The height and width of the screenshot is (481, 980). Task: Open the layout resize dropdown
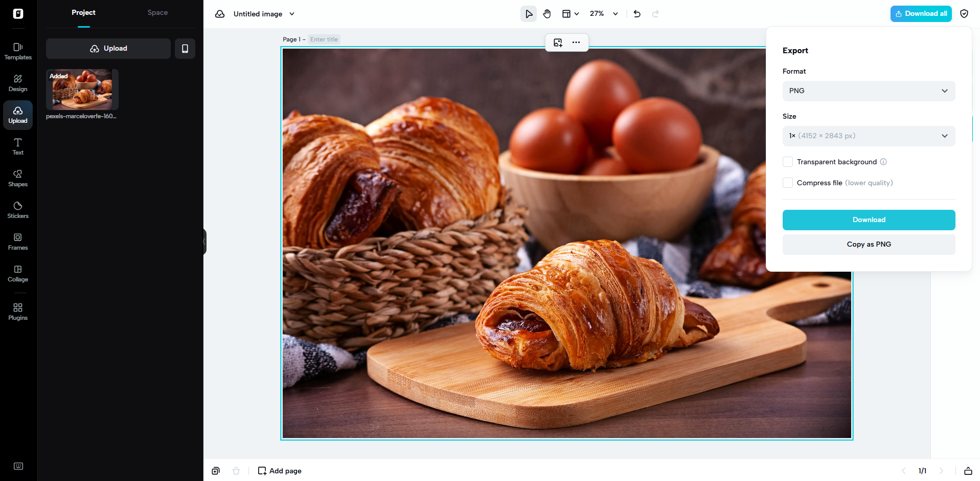[x=571, y=14]
